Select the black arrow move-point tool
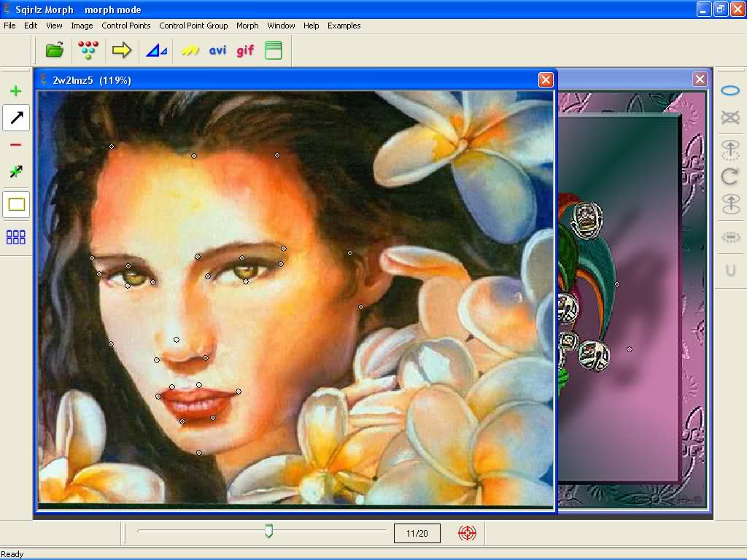Screen dimensions: 747x560 click(16, 117)
